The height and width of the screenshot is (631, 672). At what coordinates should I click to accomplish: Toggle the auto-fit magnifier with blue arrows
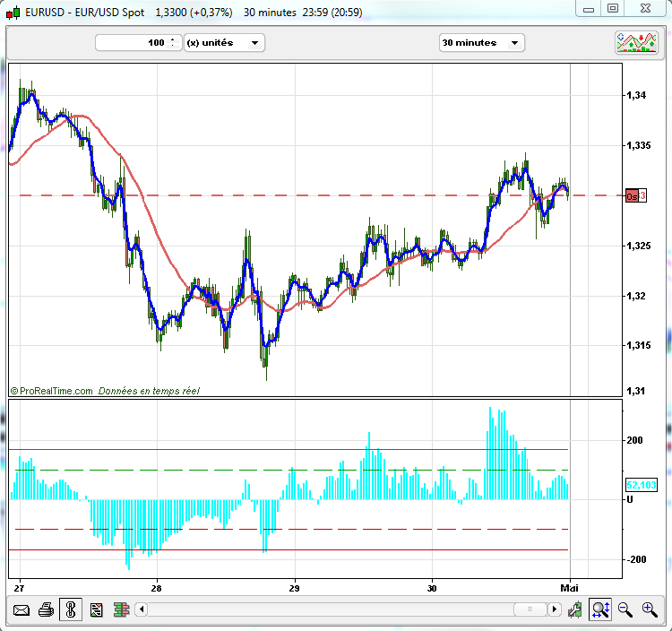(600, 610)
